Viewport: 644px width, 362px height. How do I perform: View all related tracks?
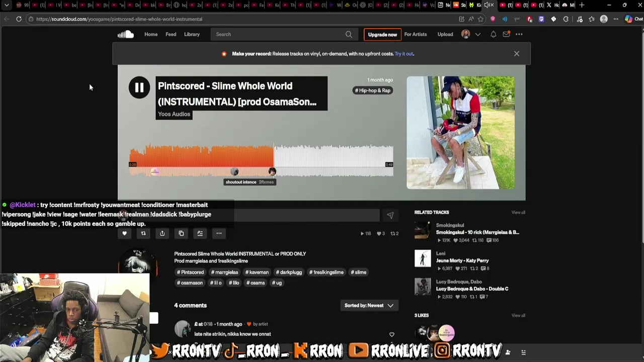[518, 213]
